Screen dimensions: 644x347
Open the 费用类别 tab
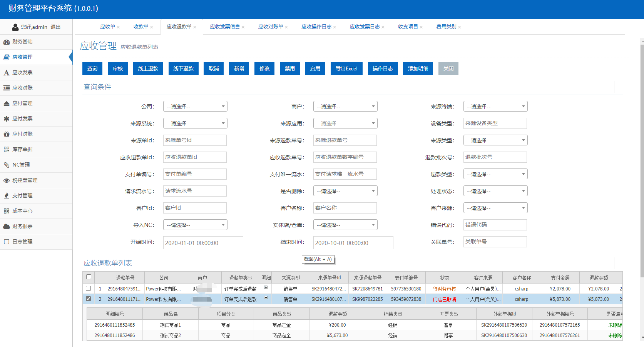[x=446, y=27]
